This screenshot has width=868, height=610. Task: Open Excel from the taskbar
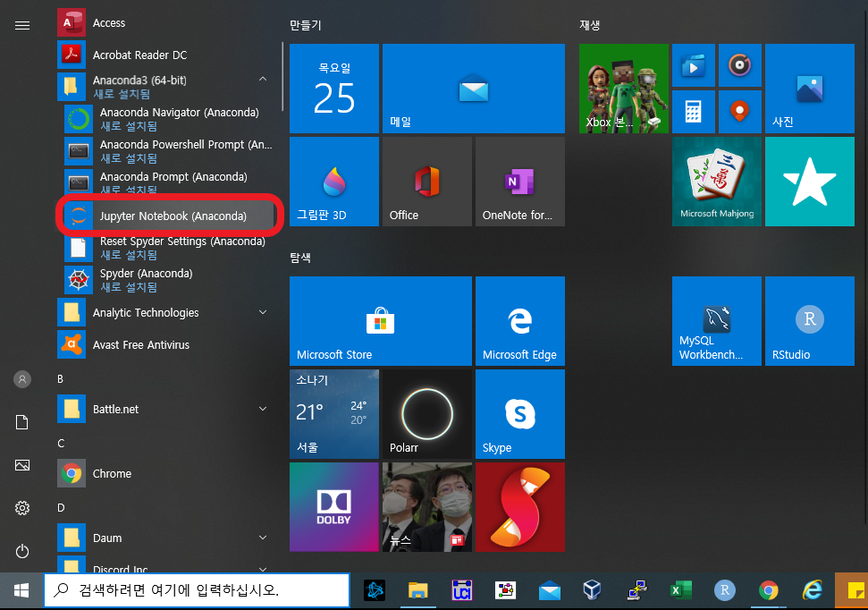point(681,590)
